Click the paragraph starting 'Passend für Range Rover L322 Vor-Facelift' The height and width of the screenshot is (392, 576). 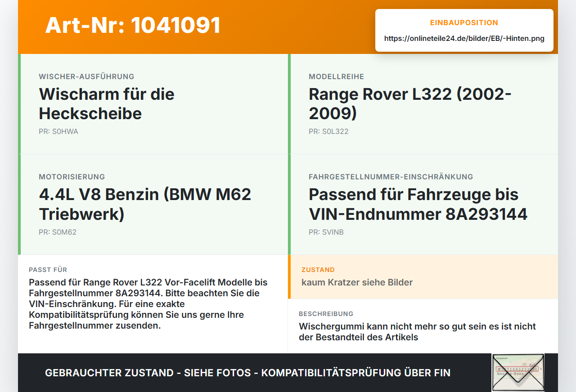click(x=148, y=304)
